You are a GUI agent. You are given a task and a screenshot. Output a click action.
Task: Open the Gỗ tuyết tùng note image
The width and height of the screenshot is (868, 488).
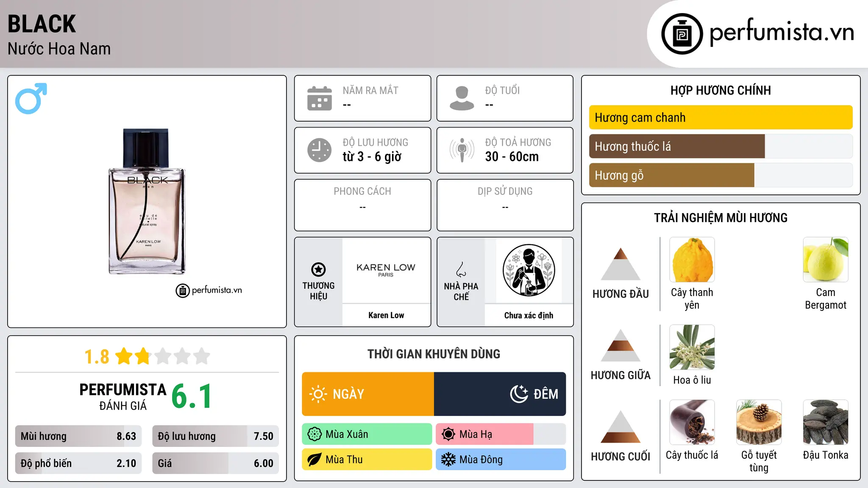[759, 422]
